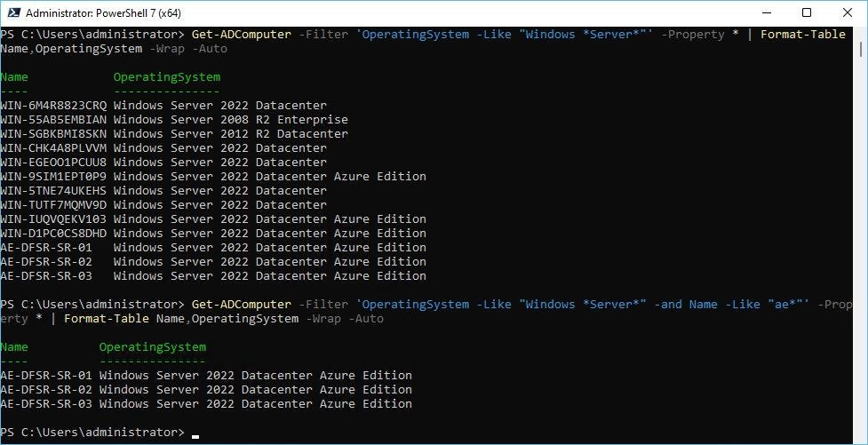868x445 pixels.
Task: Click the '-and Name -Like "ae*"' filter text
Action: tap(728, 305)
